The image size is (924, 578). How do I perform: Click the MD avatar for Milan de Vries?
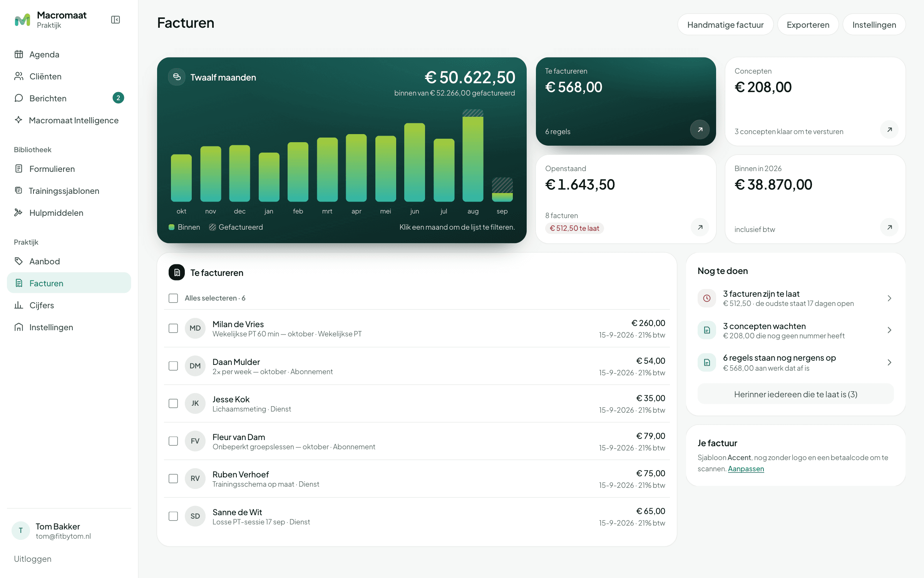(195, 328)
